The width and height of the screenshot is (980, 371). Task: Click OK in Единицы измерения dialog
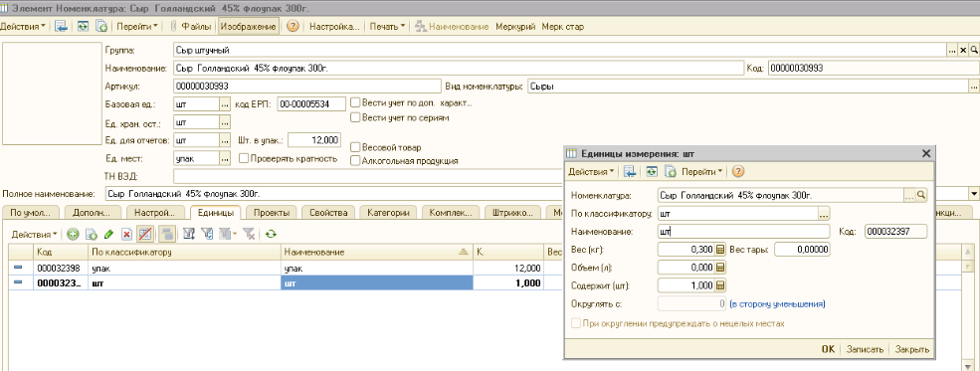coord(828,349)
